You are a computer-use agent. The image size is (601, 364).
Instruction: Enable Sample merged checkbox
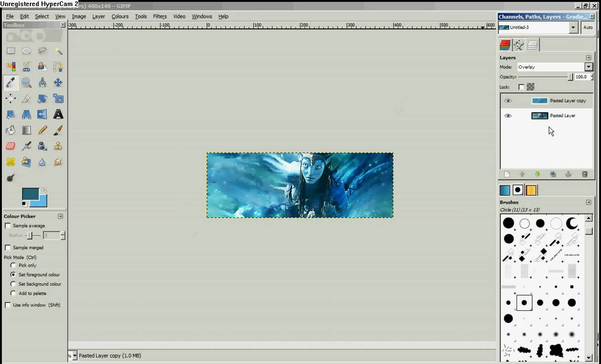tap(8, 248)
